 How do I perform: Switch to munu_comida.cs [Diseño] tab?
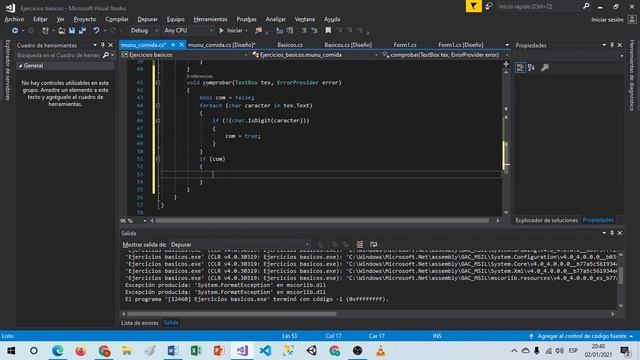click(x=221, y=45)
